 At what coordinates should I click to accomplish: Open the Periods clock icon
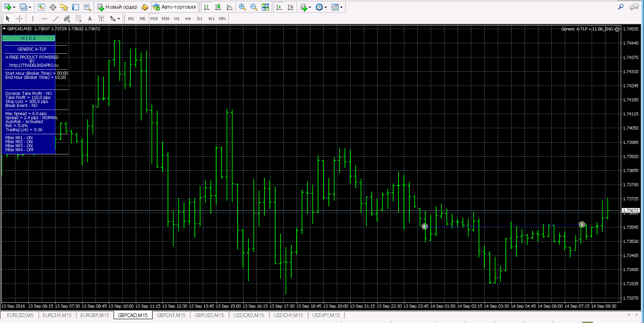319,7
